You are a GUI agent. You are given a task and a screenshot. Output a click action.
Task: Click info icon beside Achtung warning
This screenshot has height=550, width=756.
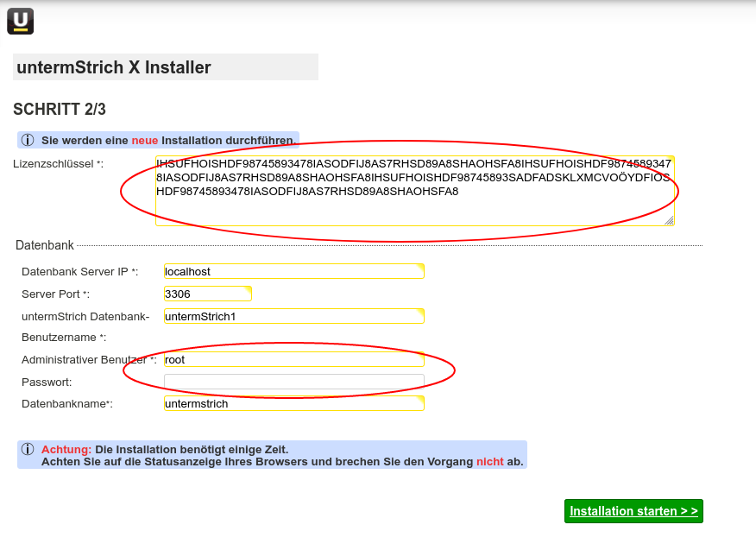(x=28, y=450)
